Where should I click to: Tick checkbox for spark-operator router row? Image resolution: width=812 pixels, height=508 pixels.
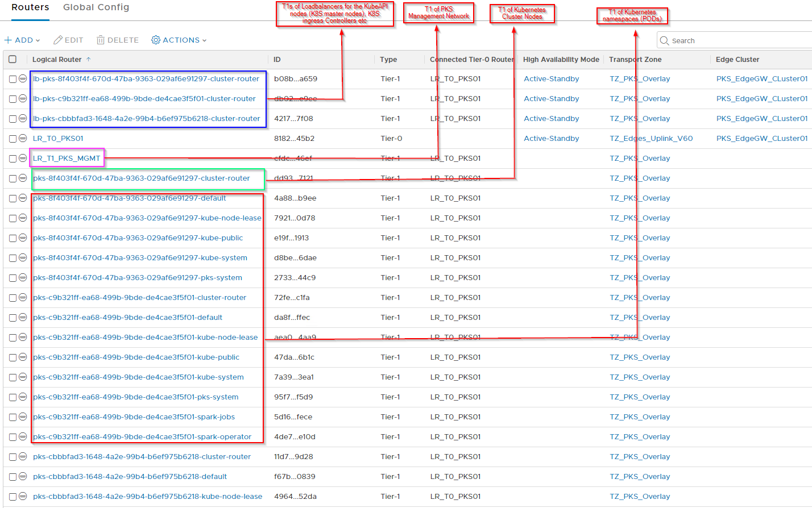point(13,437)
